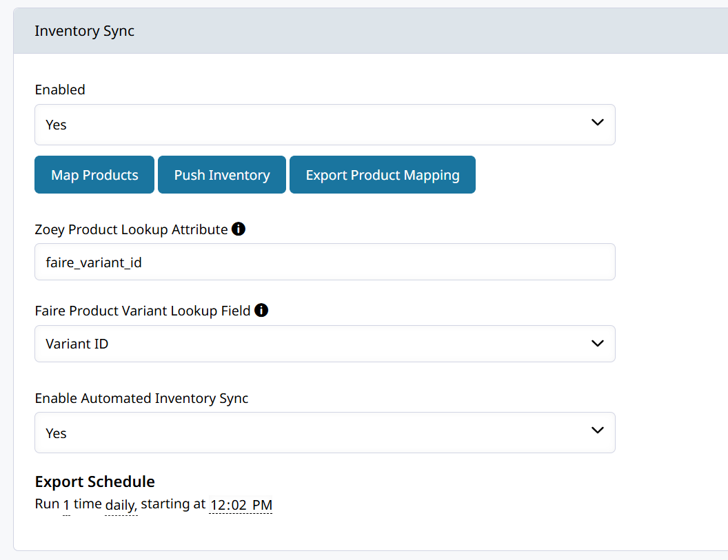Focus the faire_variant_id input field
This screenshot has width=728, height=560.
[x=325, y=262]
